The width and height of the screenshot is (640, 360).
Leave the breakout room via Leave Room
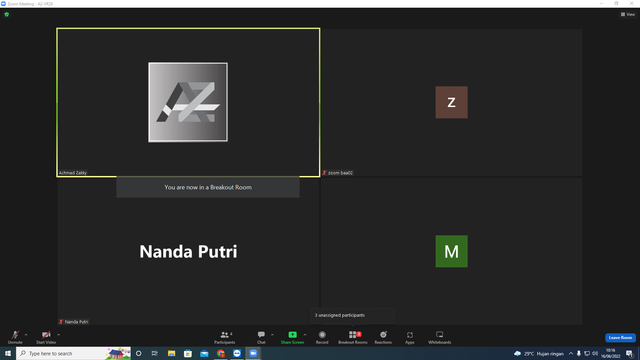[x=620, y=338]
